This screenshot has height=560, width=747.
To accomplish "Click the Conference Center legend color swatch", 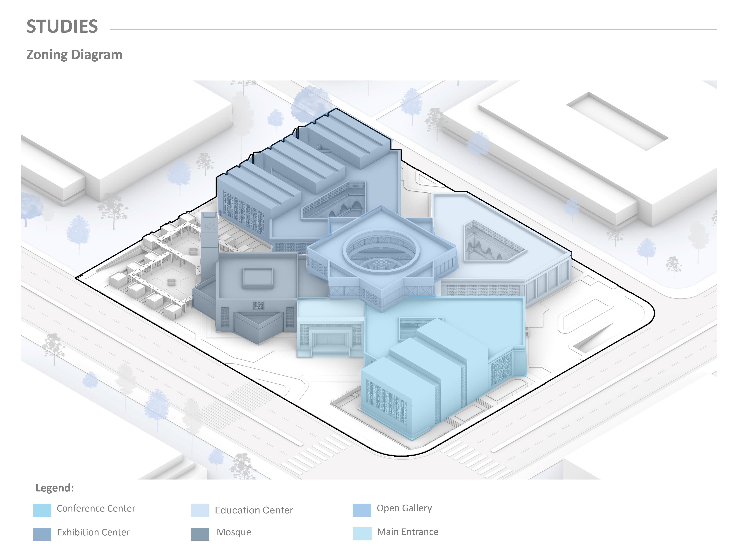I will click(42, 510).
